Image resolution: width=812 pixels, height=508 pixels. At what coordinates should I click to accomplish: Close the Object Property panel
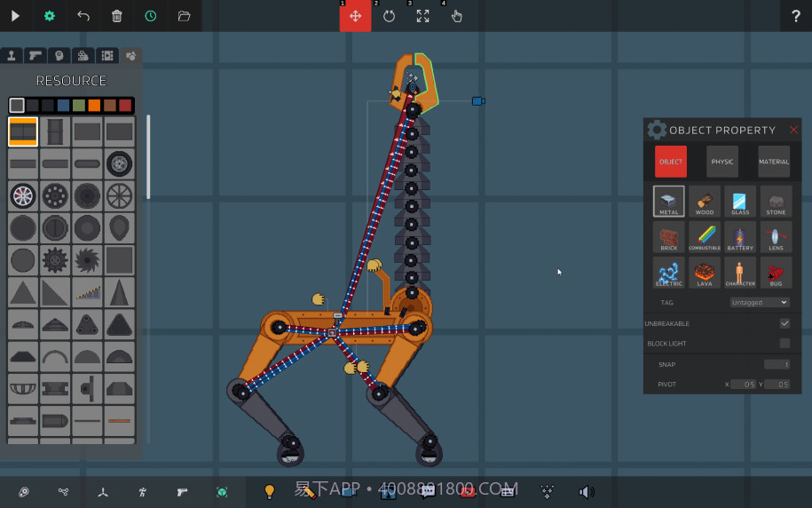793,130
